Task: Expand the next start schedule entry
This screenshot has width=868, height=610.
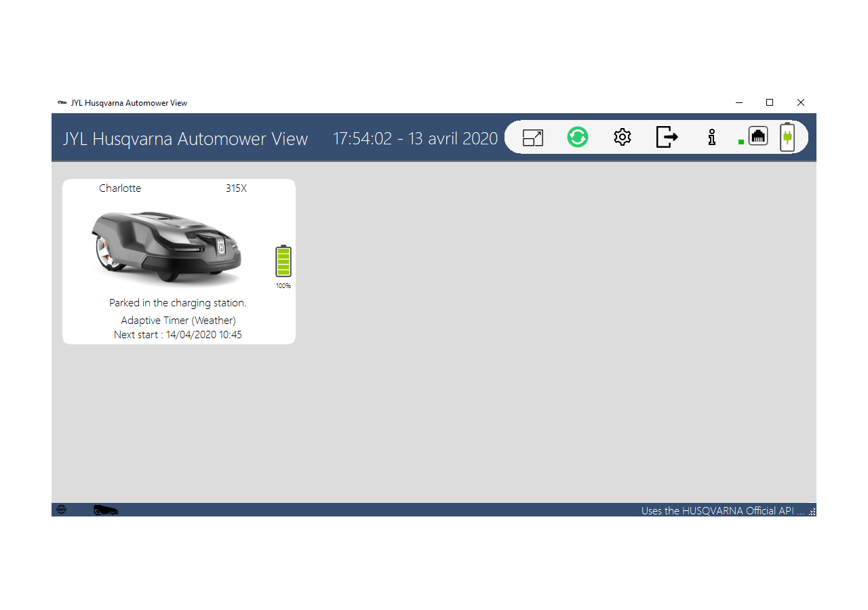Action: (178, 334)
